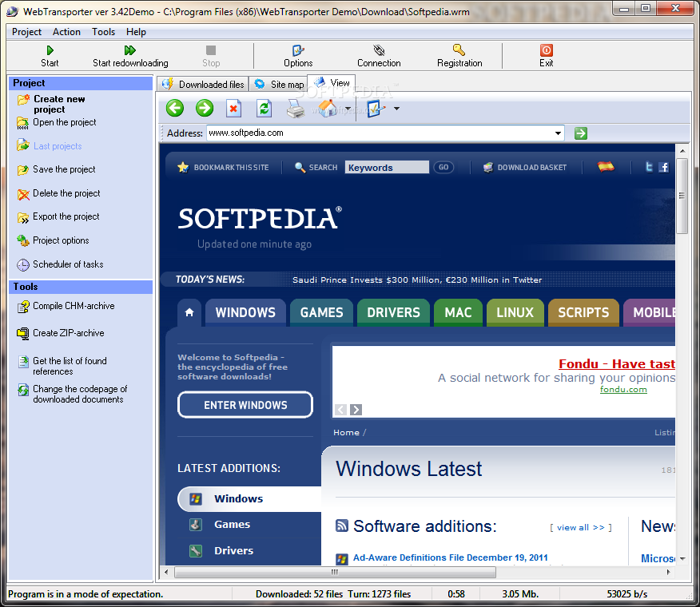Expand the home icon dropdown arrow
The width and height of the screenshot is (700, 607).
348,109
